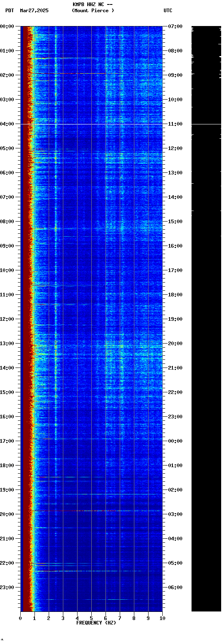Click the PDT '20:00' time label
Screen dimensions: 224x644
tap(7, 514)
